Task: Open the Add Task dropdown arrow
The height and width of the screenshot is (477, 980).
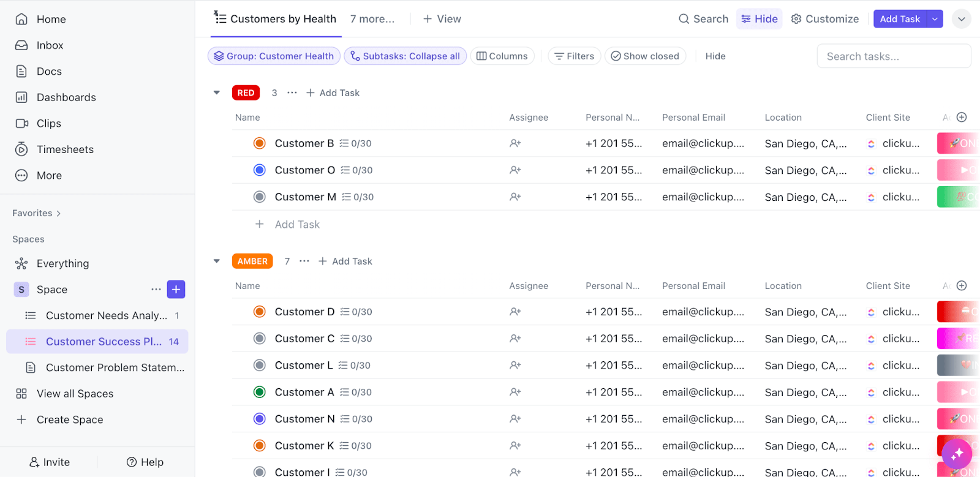Action: [935, 19]
